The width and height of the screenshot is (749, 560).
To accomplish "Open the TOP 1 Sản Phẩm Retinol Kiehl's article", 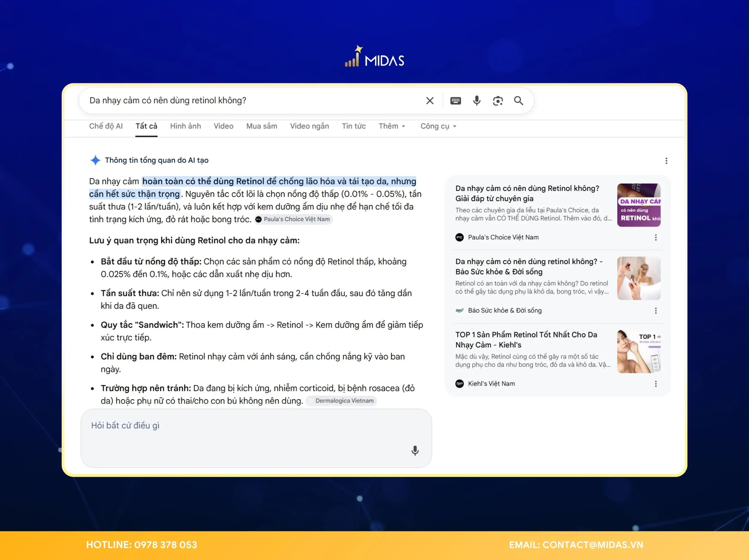I will click(526, 340).
